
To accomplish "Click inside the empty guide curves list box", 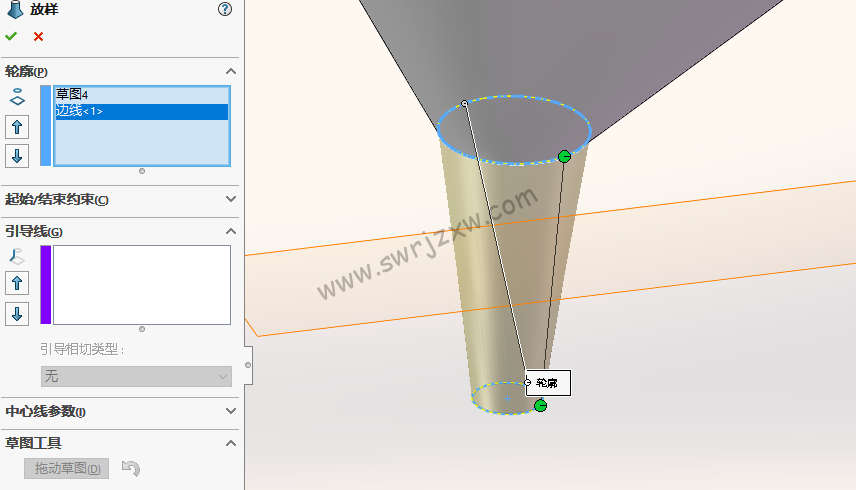I will pyautogui.click(x=141, y=285).
